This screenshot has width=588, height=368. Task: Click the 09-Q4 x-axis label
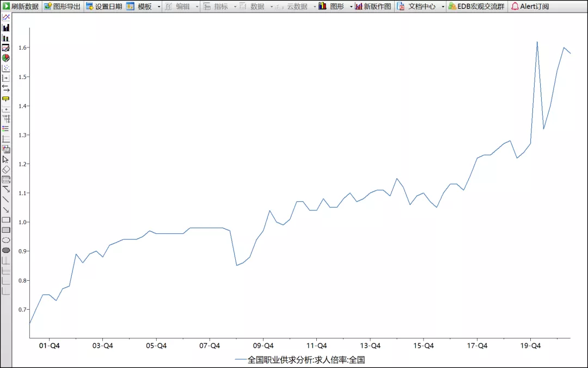pos(264,346)
